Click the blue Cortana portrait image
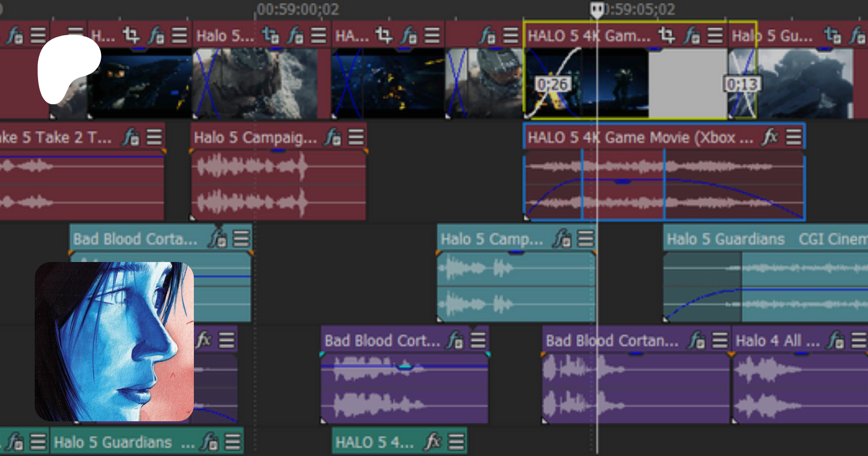The image size is (868, 456). 114,342
